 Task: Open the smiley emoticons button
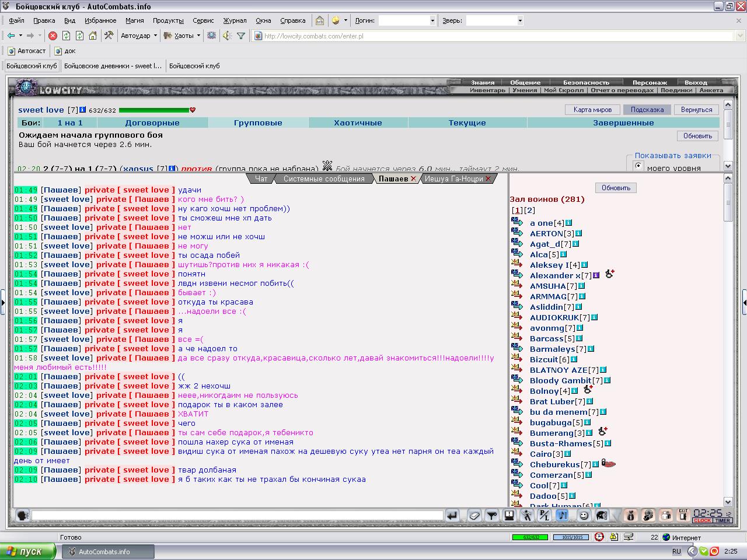click(584, 515)
